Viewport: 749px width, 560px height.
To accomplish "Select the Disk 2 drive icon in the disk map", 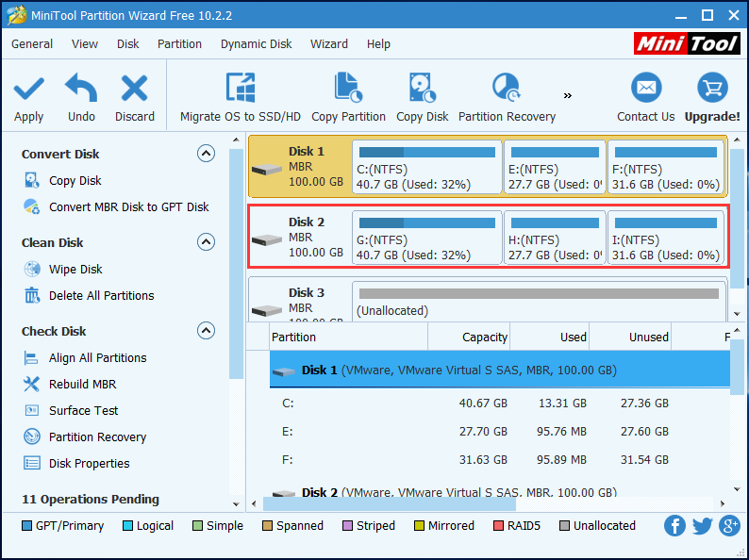I will pos(267,240).
